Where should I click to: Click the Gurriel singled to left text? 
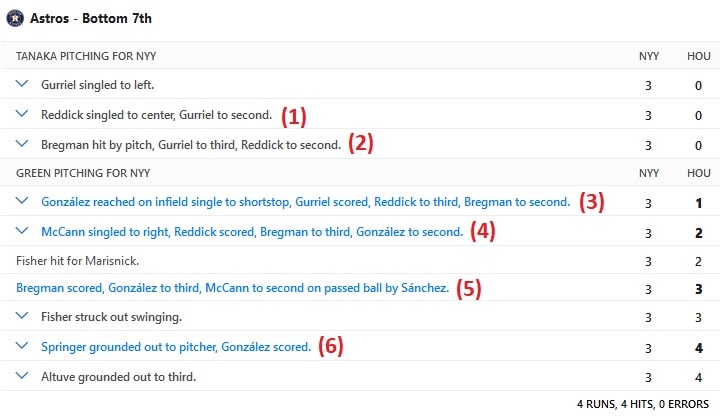pyautogui.click(x=97, y=85)
